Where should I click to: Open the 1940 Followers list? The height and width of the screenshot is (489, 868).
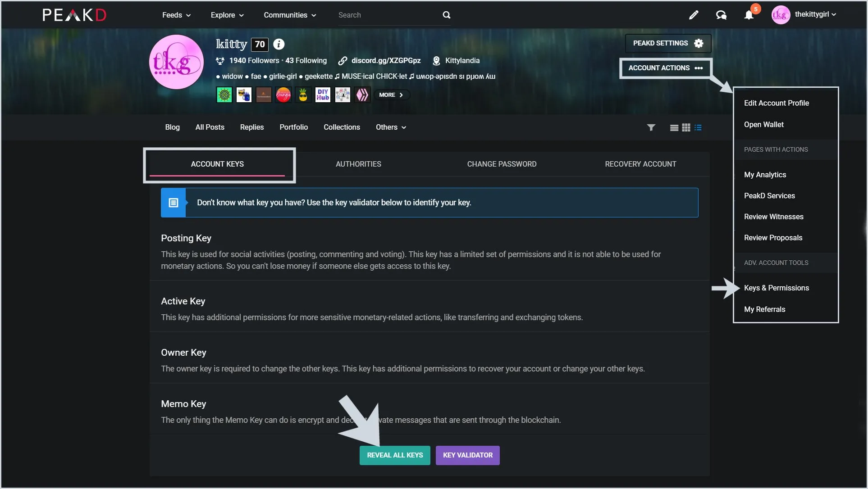[254, 60]
